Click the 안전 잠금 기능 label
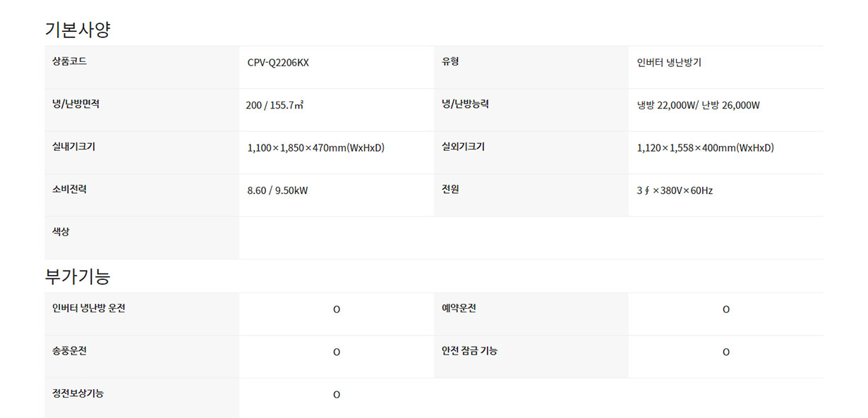 point(469,350)
